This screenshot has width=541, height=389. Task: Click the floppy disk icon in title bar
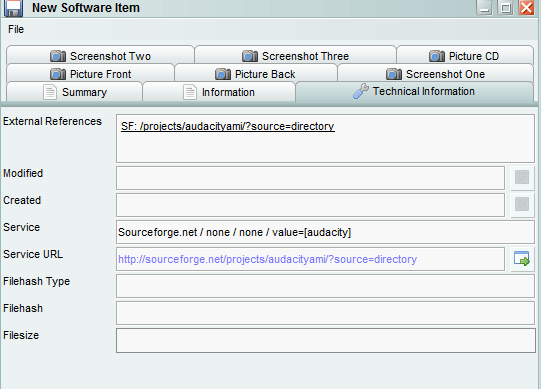[x=13, y=8]
